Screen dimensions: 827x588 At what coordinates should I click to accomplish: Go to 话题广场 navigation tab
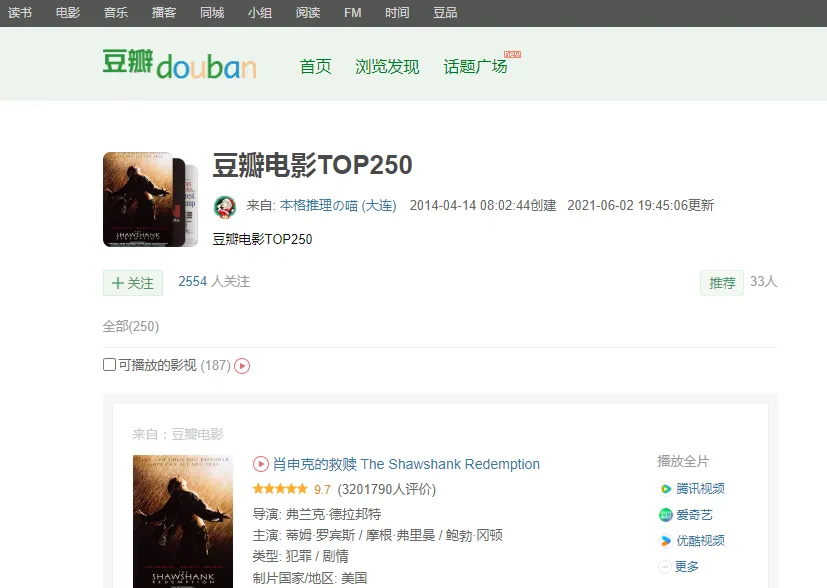(x=475, y=66)
